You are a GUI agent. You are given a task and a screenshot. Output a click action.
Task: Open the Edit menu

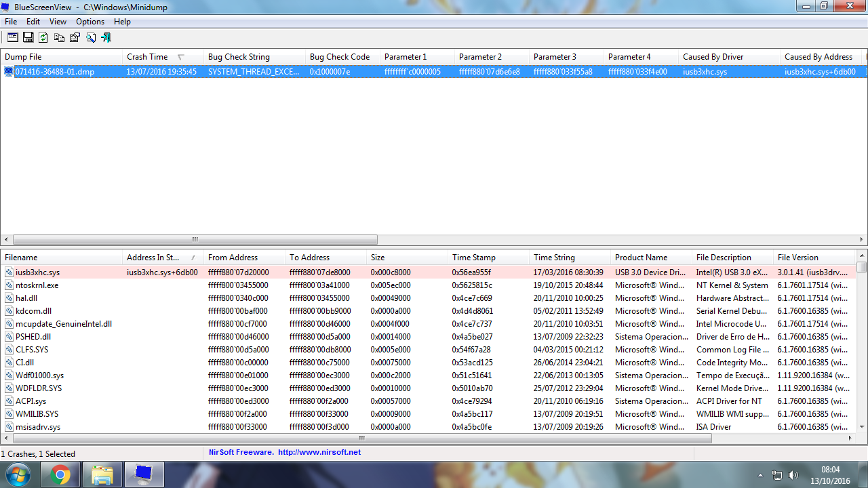click(x=33, y=22)
